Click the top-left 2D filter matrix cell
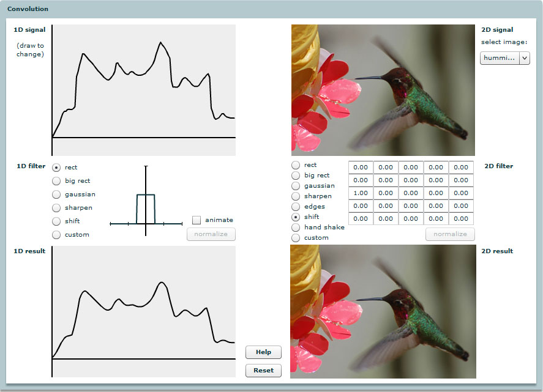 click(361, 168)
